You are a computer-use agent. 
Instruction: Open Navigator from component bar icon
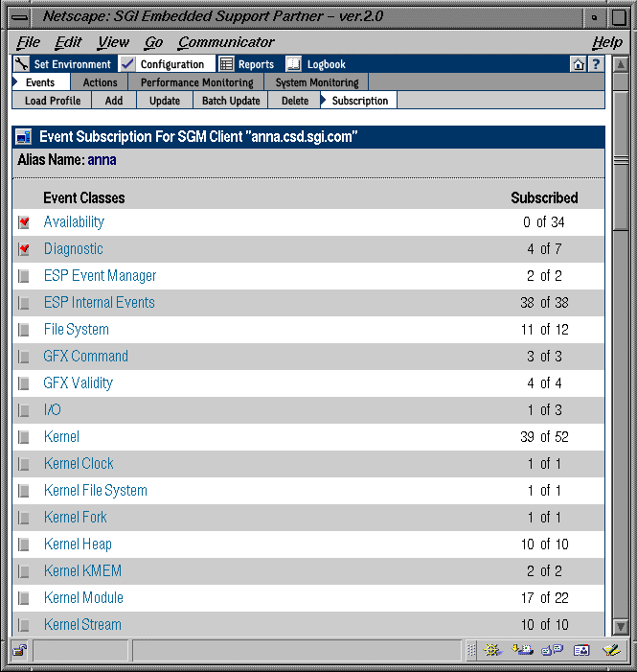point(492,650)
